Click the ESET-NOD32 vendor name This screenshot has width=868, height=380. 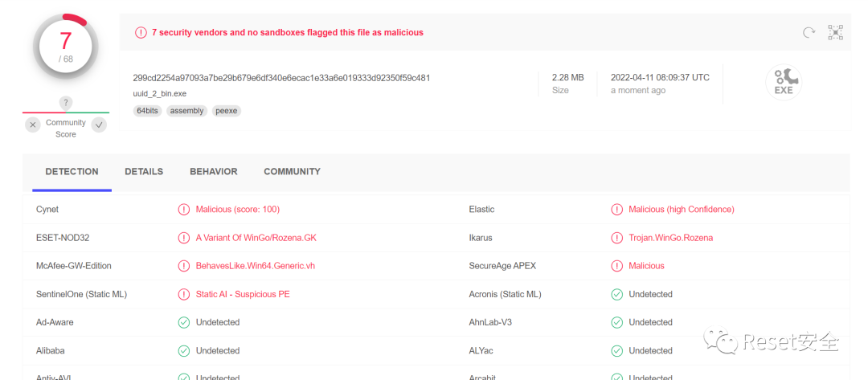click(63, 238)
